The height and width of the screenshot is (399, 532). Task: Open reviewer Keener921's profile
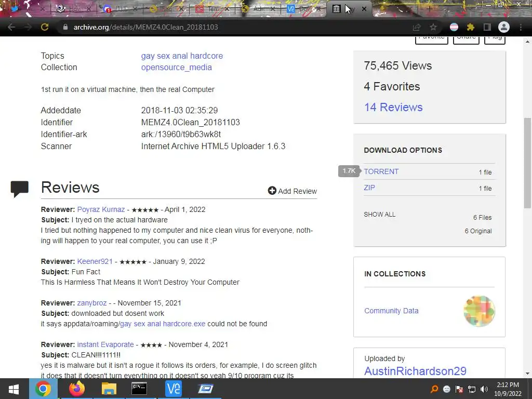[x=95, y=261]
